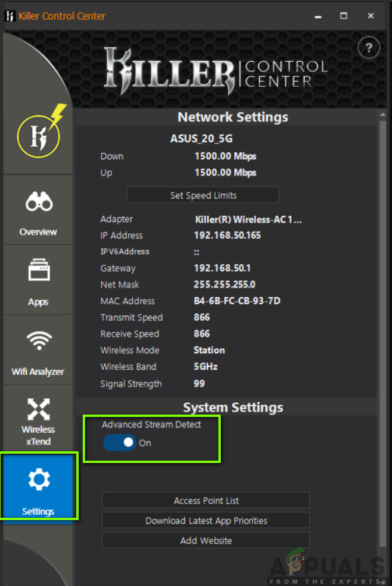Click the Apps printer-style sidebar icon

(38, 270)
